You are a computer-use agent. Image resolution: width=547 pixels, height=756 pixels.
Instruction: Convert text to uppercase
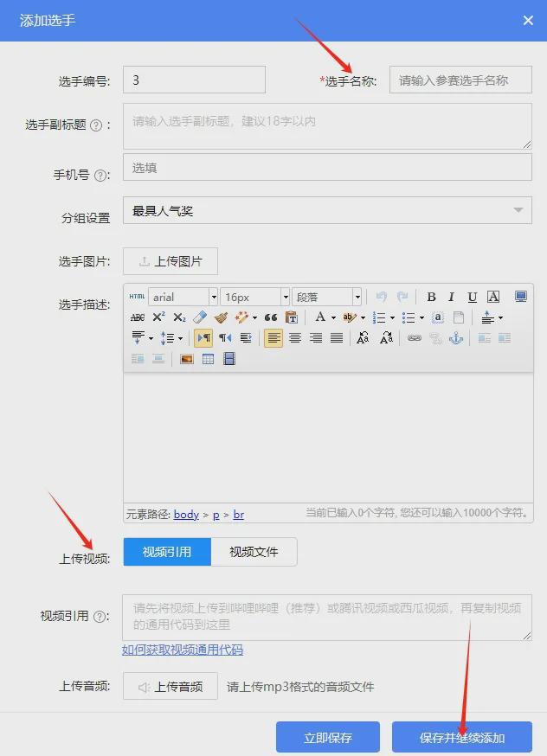coord(364,338)
